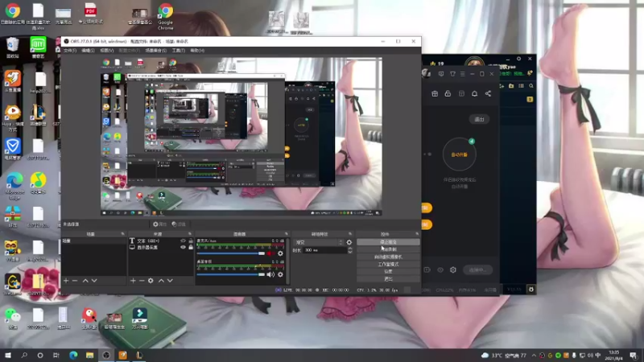The image size is (644, 362).
Task: Add a new source with the plus icon
Action: [x=133, y=281]
